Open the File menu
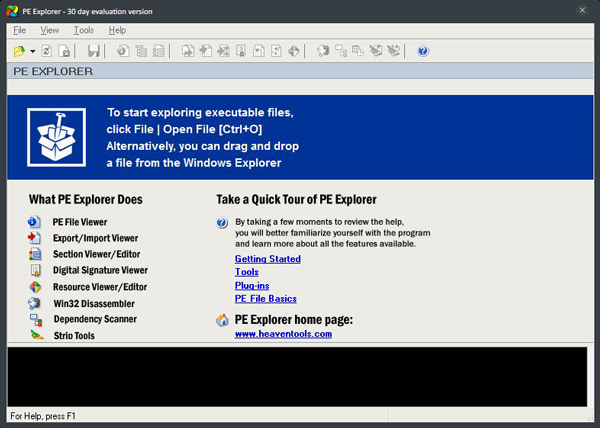This screenshot has height=428, width=600. pyautogui.click(x=20, y=30)
